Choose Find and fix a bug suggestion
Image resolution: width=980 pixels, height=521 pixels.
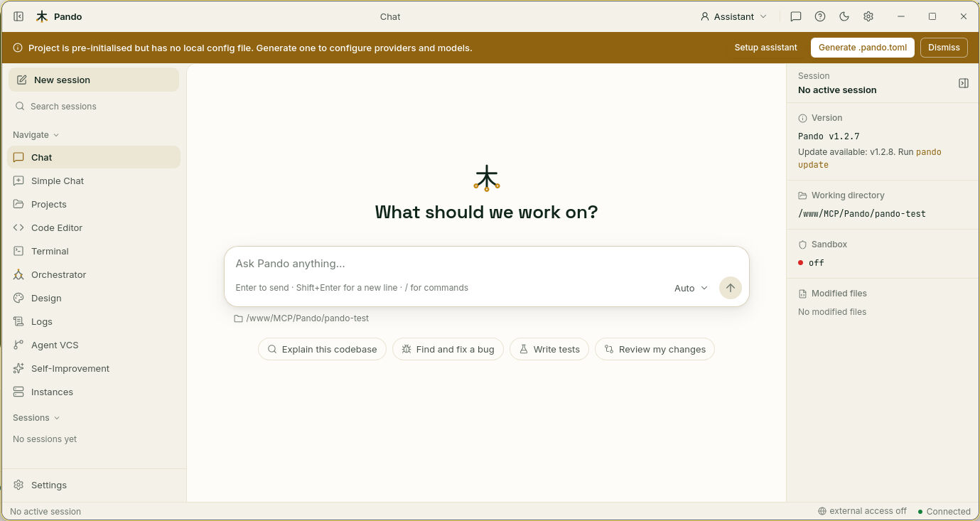pos(448,349)
